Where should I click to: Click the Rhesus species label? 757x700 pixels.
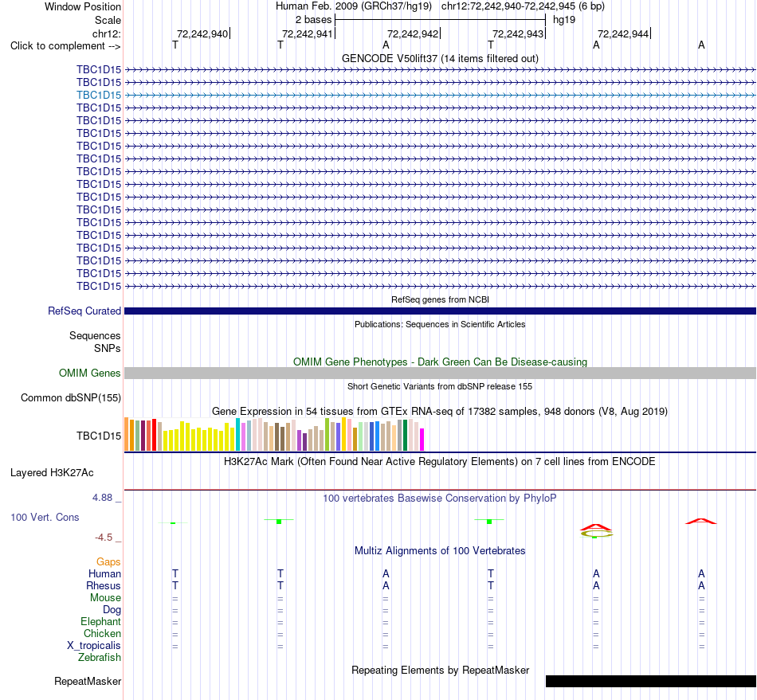(104, 585)
